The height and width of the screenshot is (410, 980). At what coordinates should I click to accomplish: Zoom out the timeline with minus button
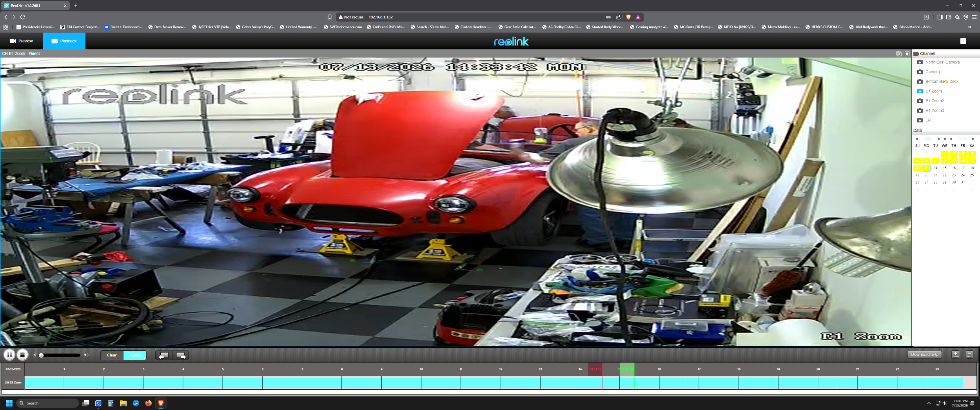pyautogui.click(x=969, y=354)
